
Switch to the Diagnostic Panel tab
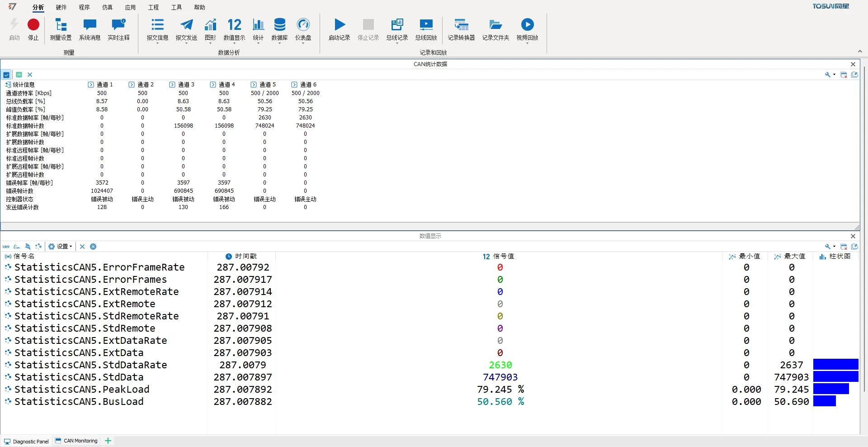pos(27,441)
